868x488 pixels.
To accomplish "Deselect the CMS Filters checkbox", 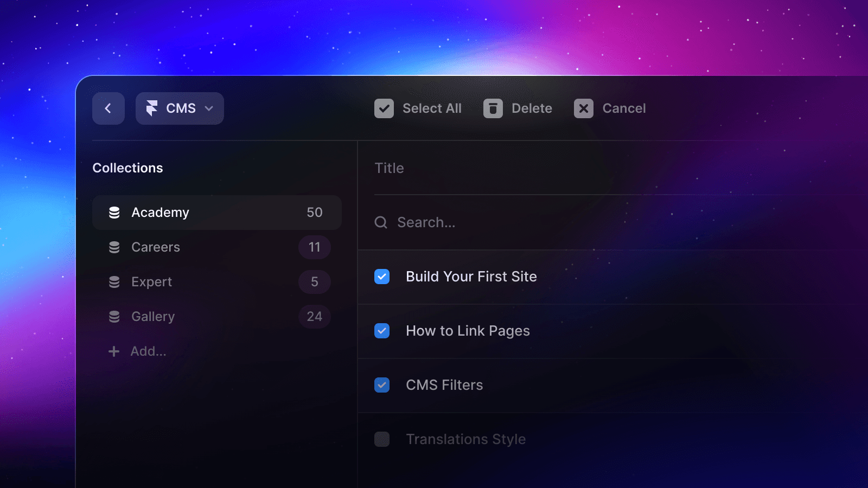I will point(382,385).
